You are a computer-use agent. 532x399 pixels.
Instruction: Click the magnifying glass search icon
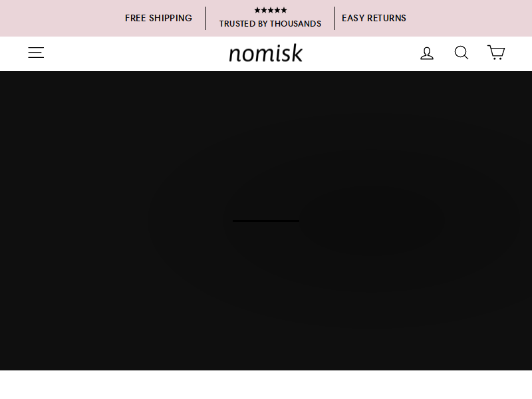tap(462, 53)
